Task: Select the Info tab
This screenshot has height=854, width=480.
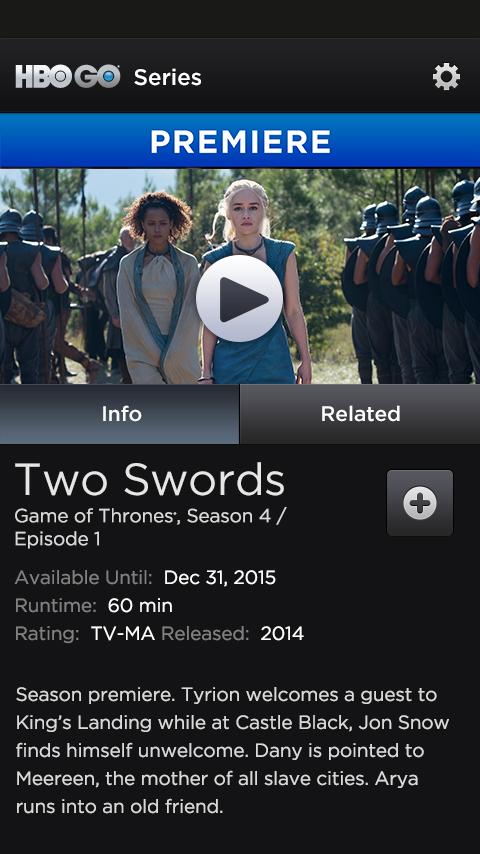Action: tap(119, 414)
